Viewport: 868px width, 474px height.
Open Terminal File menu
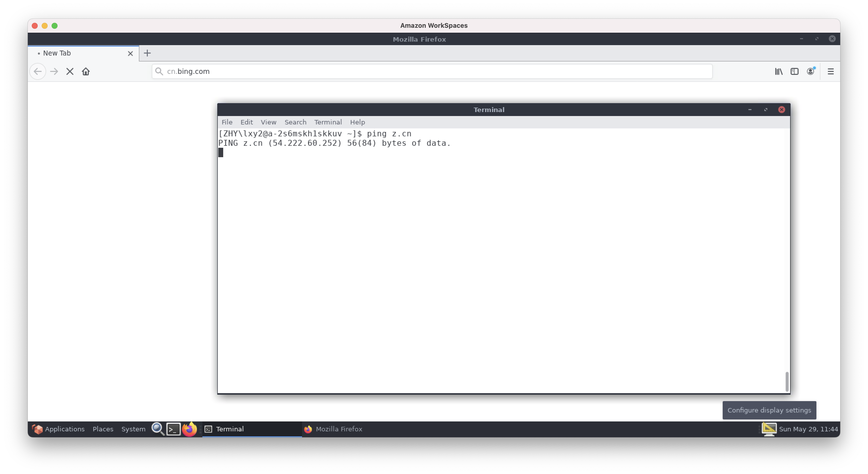point(227,122)
